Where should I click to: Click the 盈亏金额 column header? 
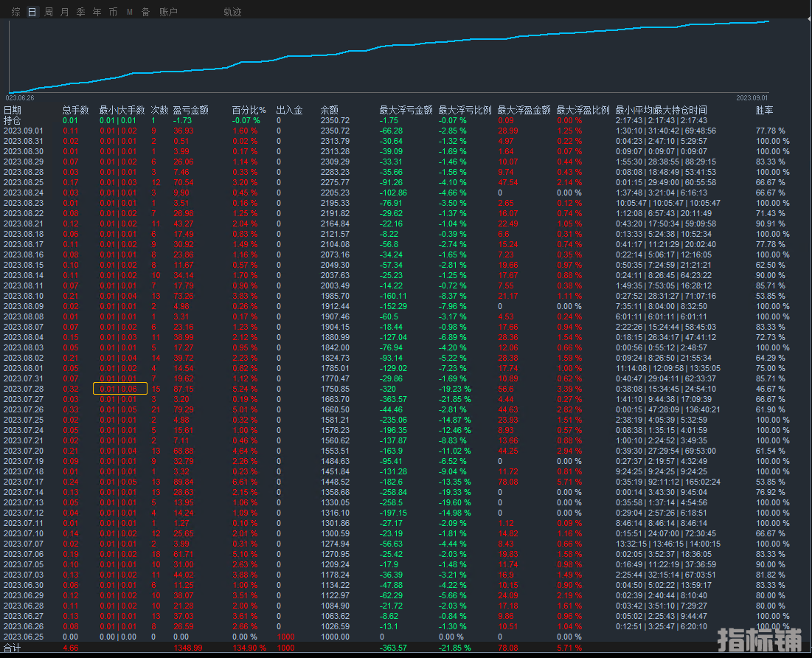click(192, 110)
